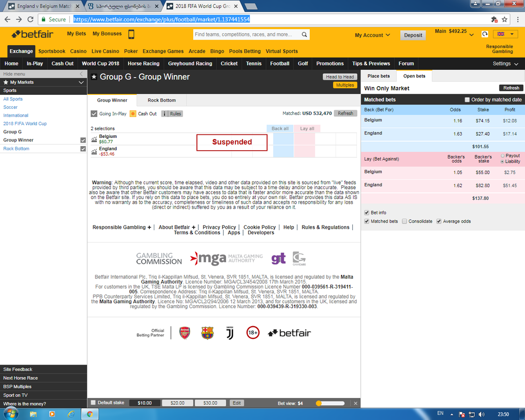Expand the Main balance dropdown arrow
Screen dimensions: 525x420
coord(472,35)
